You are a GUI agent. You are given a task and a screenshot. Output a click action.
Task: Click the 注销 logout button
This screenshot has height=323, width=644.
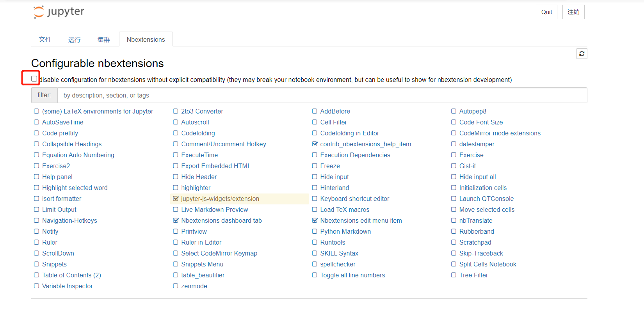[x=573, y=12]
